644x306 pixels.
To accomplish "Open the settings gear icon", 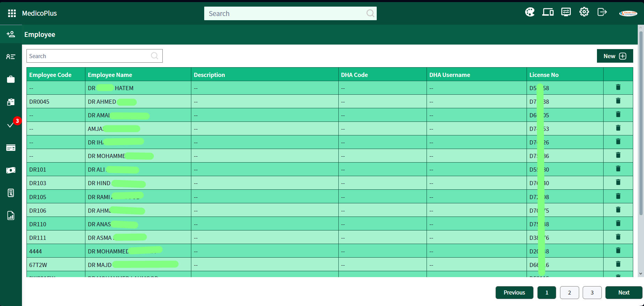I will (584, 12).
